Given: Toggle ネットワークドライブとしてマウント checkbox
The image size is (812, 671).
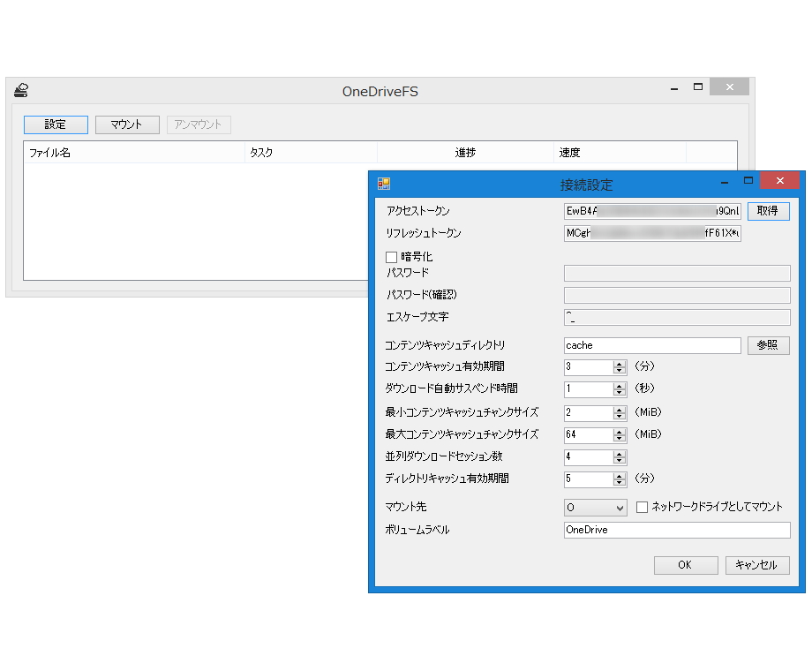Looking at the screenshot, I should 642,507.
